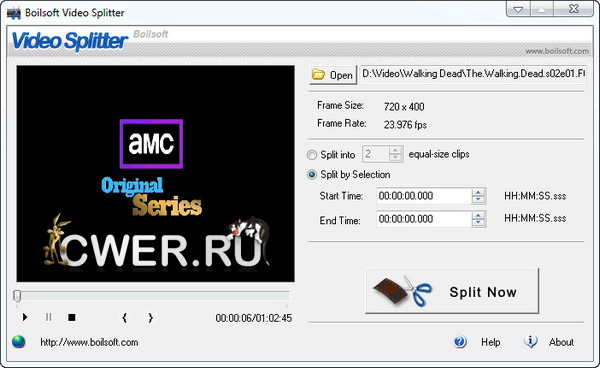Click the End Time field
Screen dimensions: 600x368
424,219
